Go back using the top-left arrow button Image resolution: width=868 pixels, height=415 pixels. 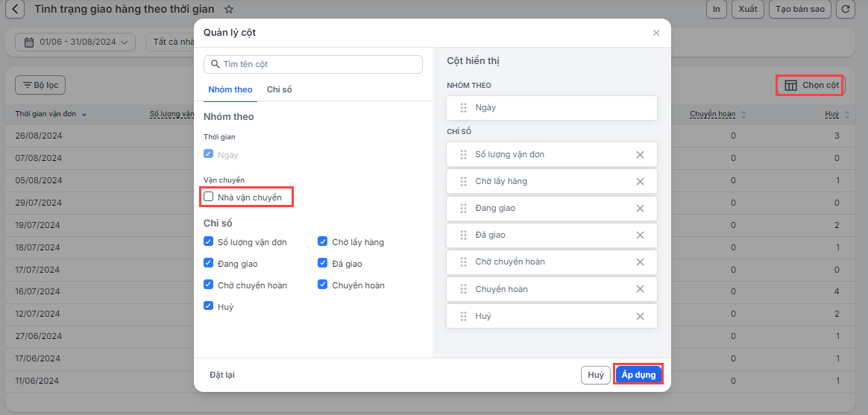point(15,10)
